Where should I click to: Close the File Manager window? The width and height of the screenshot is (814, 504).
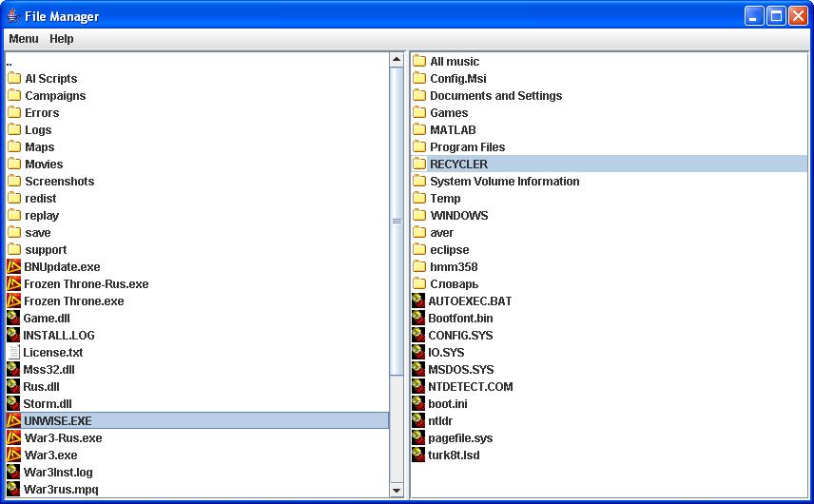798,16
